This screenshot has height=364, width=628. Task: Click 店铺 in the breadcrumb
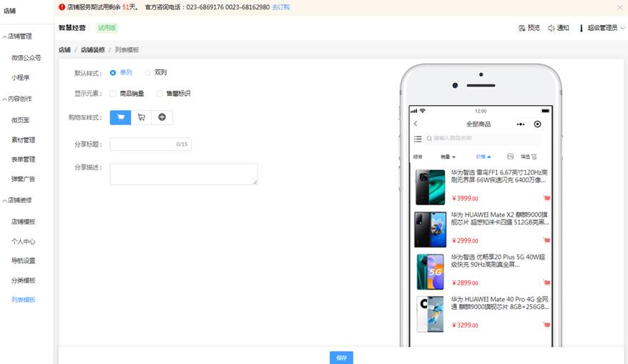[x=64, y=49]
